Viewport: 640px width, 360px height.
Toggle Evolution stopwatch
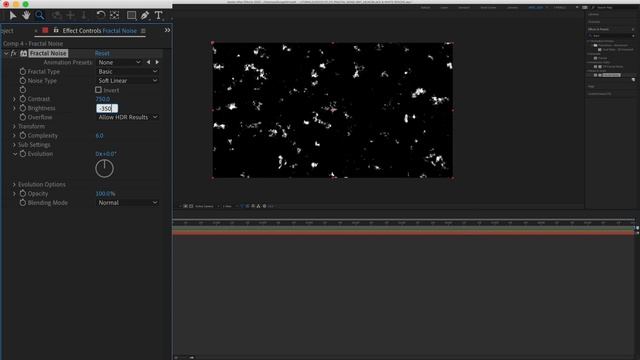click(23, 154)
